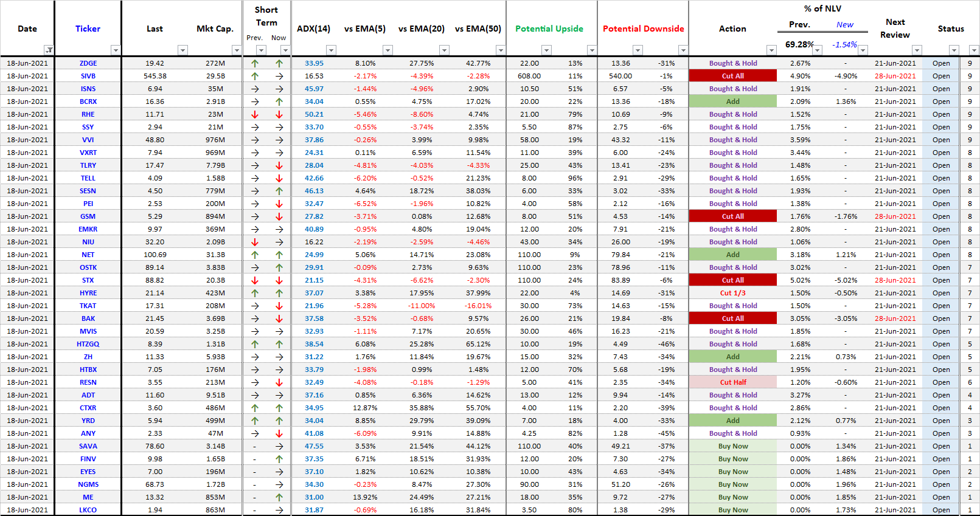Select the Cut 1/3 action for HYRE
This screenshot has width=980, height=516.
coord(733,293)
